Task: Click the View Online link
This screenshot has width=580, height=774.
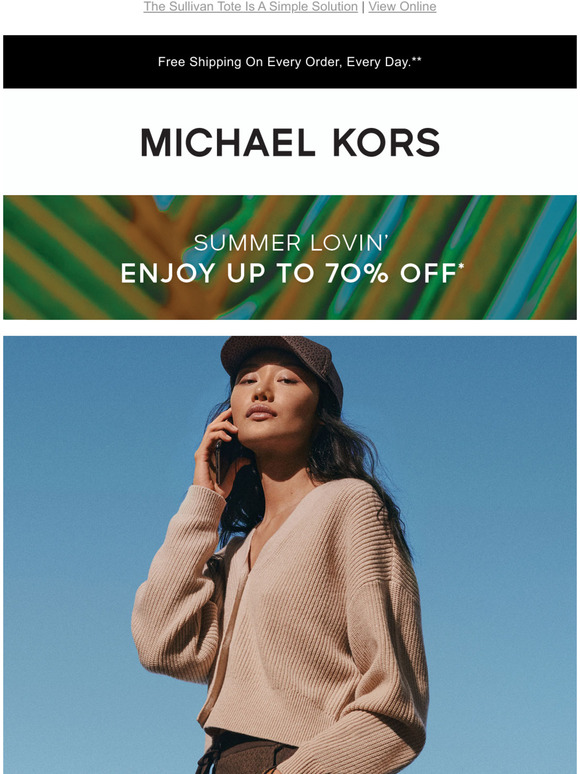Action: click(x=402, y=7)
